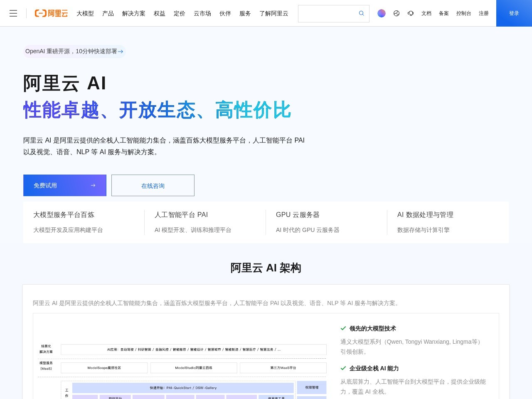Open the 定价 menu
532x399 pixels.
click(x=180, y=13)
